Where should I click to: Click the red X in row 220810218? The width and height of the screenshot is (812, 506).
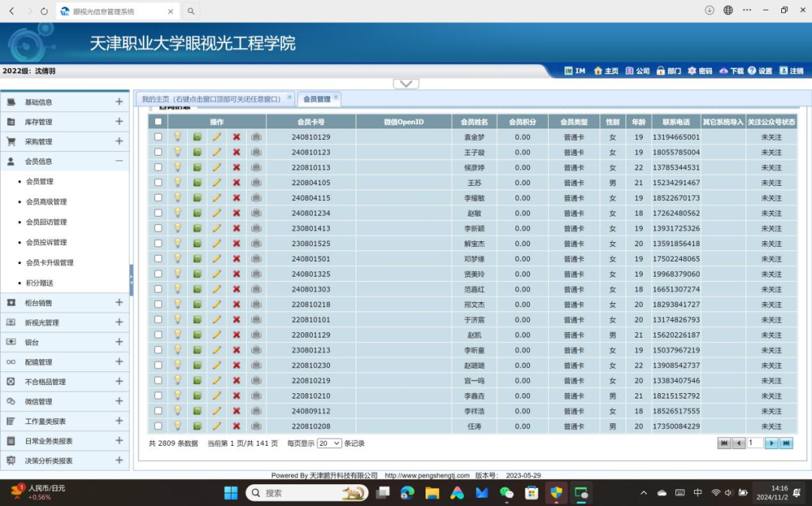pos(236,305)
